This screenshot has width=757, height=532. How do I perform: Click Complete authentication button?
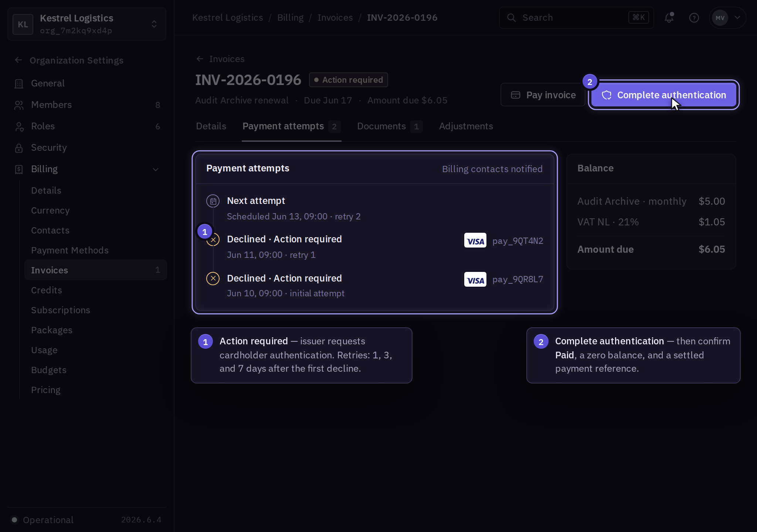click(x=664, y=95)
